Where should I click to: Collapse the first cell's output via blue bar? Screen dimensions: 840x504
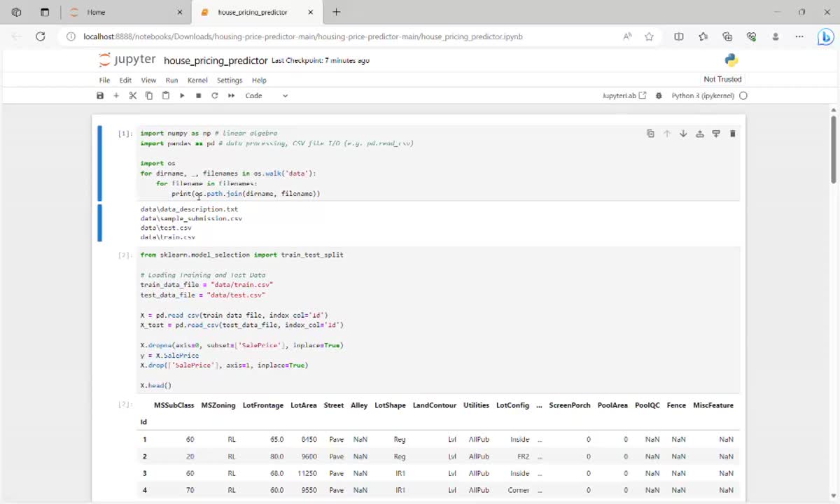click(99, 223)
